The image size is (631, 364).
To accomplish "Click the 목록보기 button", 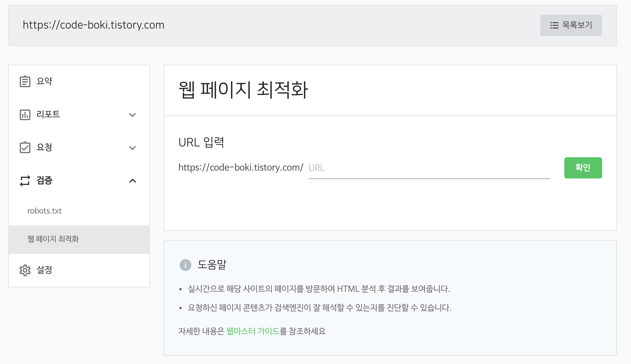I will 571,25.
